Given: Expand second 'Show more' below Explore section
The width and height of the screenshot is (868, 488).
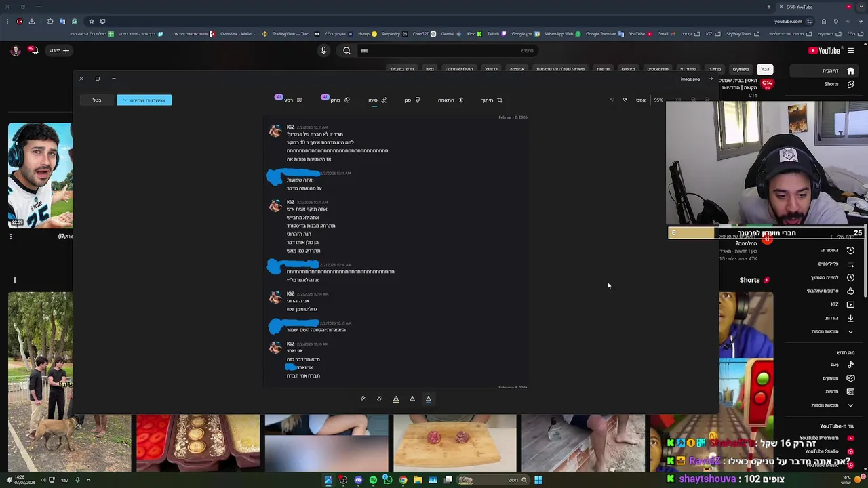Looking at the screenshot, I should click(832, 405).
